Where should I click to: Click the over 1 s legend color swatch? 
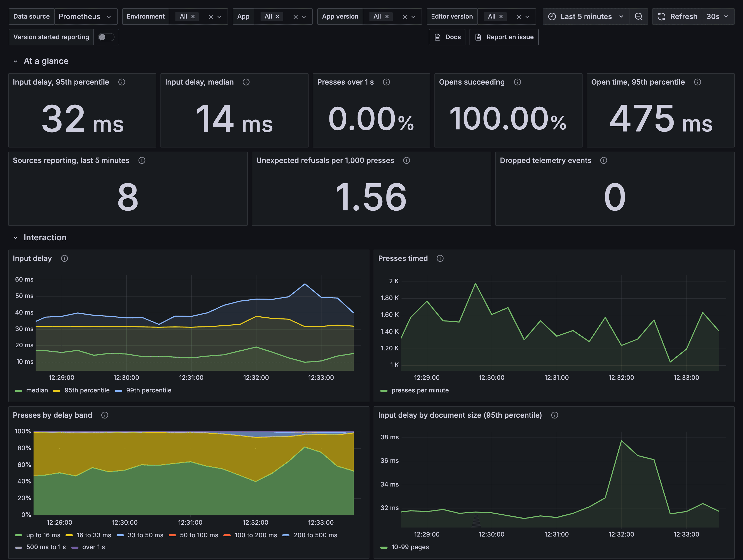(x=75, y=548)
